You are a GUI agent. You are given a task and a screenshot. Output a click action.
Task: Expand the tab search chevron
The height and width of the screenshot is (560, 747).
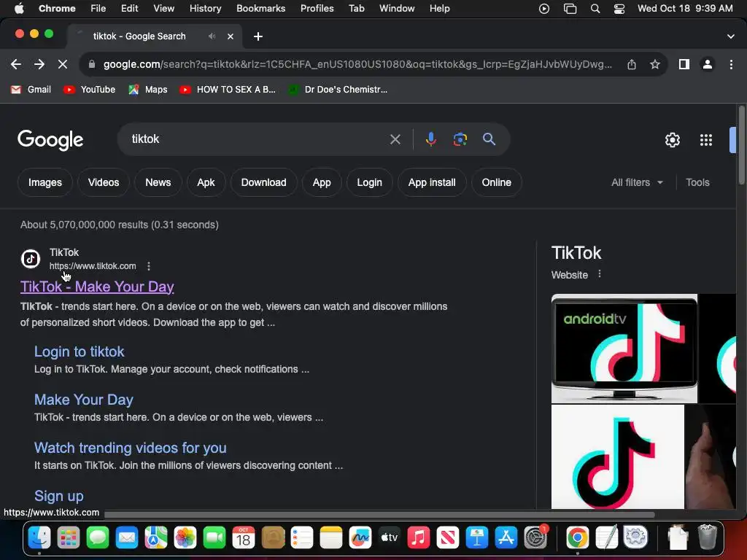[x=731, y=36]
